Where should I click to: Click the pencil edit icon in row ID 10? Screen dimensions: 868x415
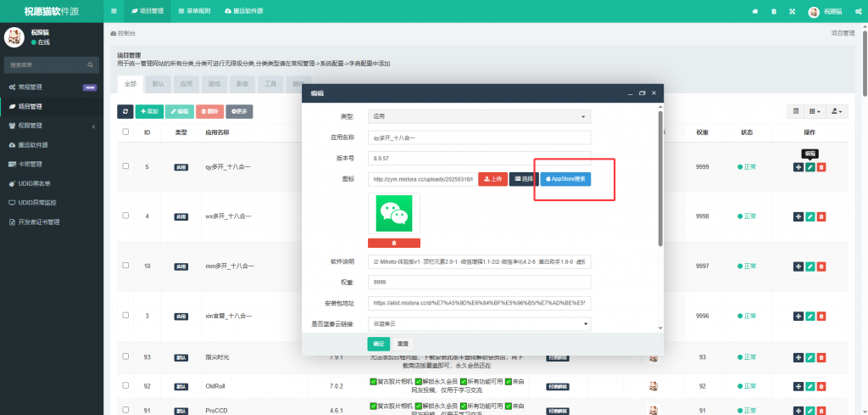coord(810,266)
